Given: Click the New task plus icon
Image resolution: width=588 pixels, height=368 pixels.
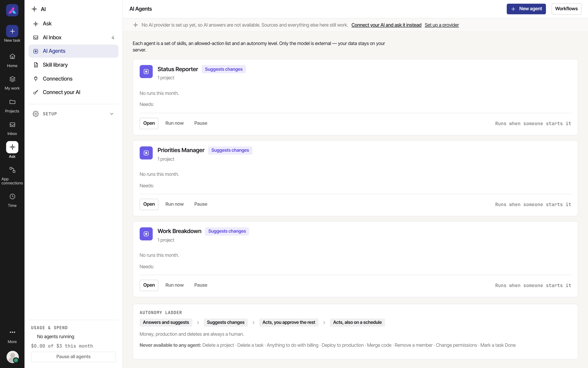Looking at the screenshot, I should point(12,31).
